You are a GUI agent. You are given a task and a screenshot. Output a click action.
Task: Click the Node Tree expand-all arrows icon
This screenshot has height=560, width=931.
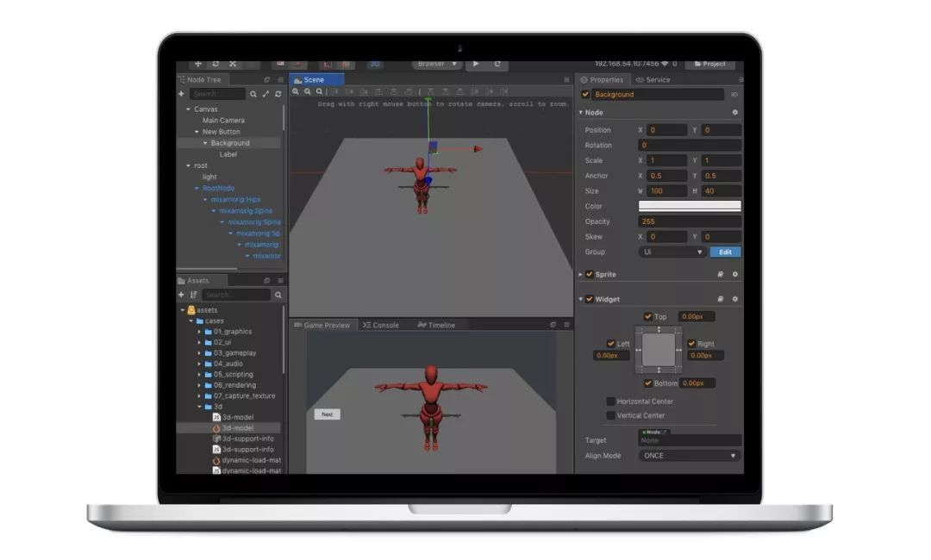tap(266, 94)
